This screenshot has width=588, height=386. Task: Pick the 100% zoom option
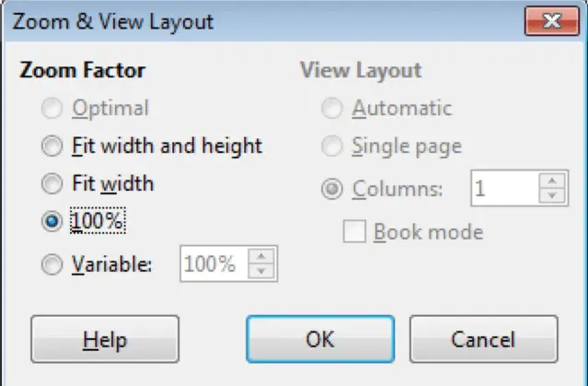(52, 221)
